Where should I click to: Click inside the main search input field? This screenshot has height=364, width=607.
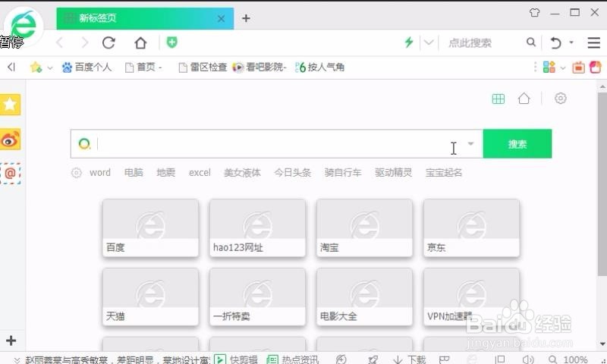[x=277, y=144]
